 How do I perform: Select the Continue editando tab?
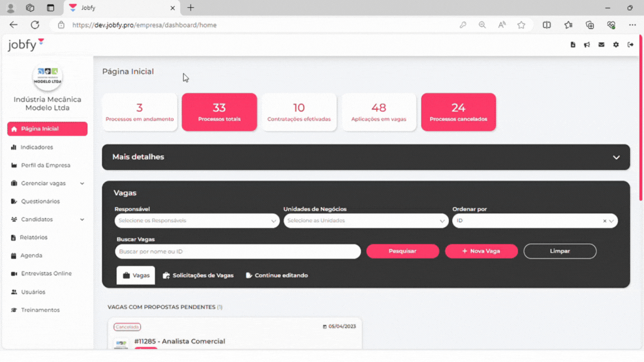point(277,275)
